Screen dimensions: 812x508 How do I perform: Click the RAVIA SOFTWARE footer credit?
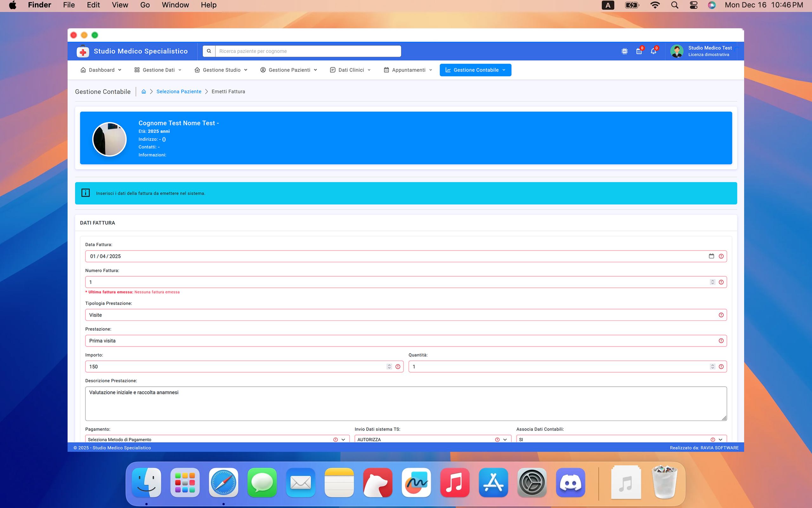[719, 448]
